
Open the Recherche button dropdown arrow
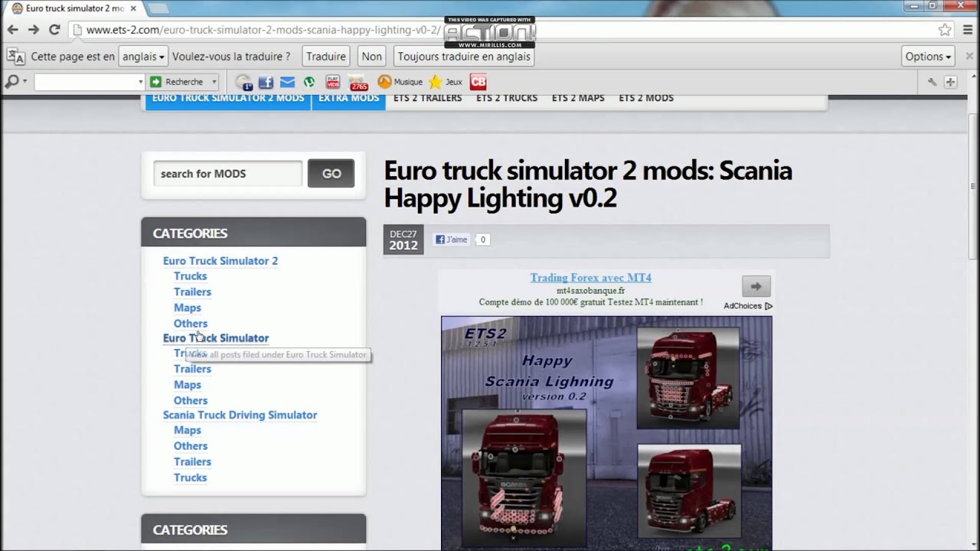click(x=214, y=82)
